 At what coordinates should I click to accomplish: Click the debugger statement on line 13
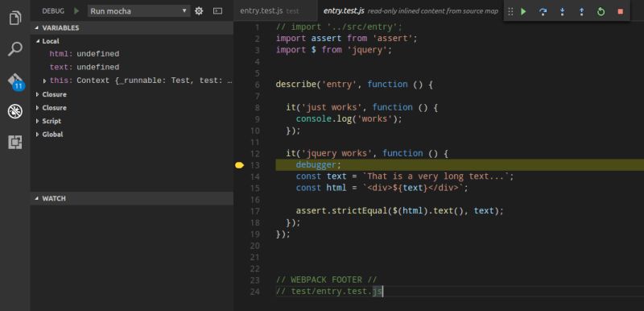click(318, 165)
